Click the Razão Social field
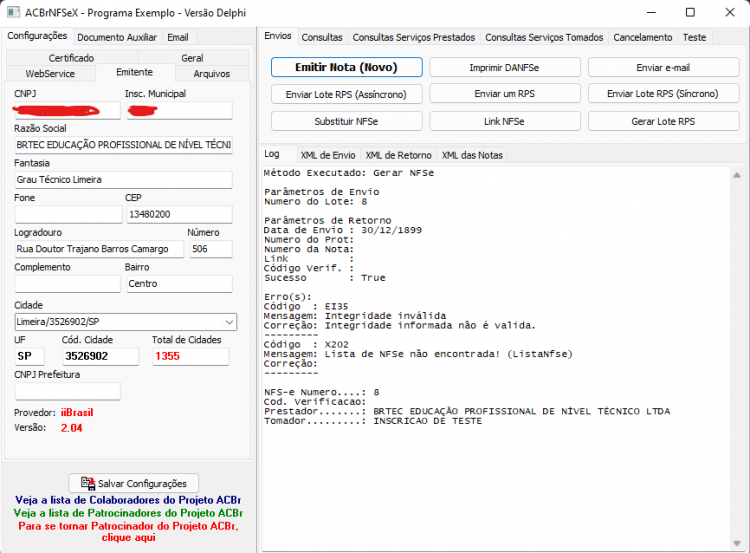The height and width of the screenshot is (553, 750). [x=123, y=144]
